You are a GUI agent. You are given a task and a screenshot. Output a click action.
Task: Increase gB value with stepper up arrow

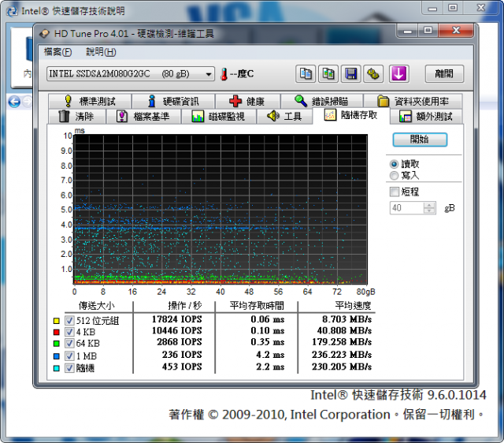pos(429,205)
